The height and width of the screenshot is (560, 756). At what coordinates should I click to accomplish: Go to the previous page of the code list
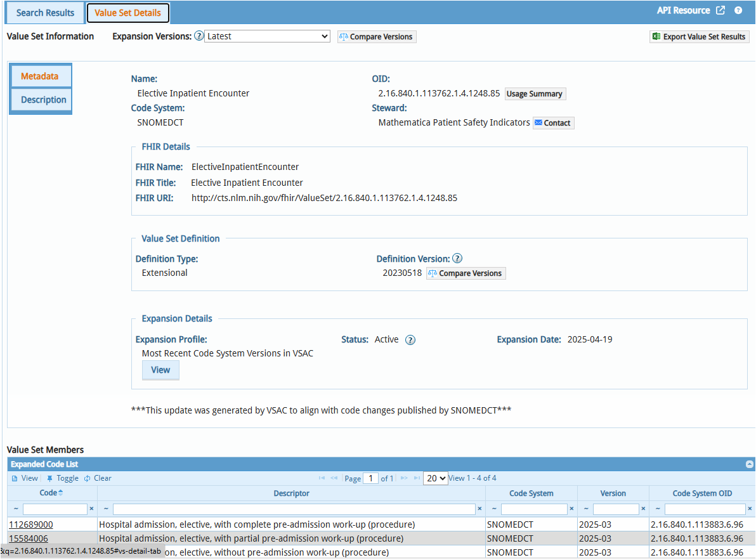pyautogui.click(x=334, y=478)
